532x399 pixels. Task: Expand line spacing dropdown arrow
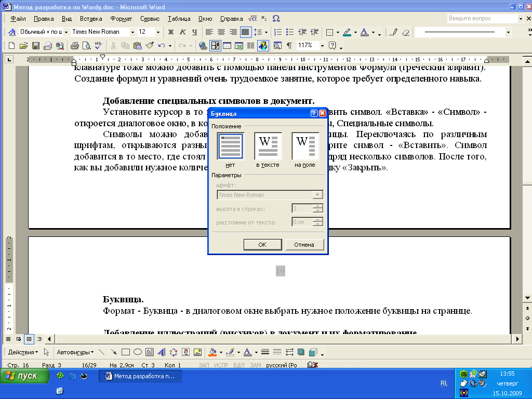266,32
